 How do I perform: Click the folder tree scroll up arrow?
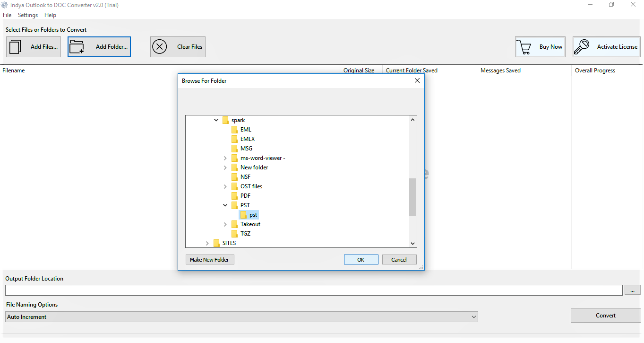pos(413,120)
